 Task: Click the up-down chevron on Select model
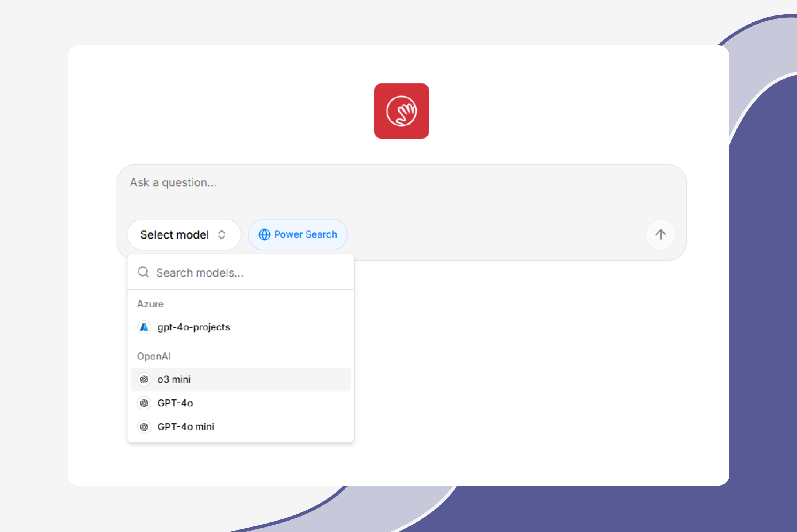(x=222, y=234)
